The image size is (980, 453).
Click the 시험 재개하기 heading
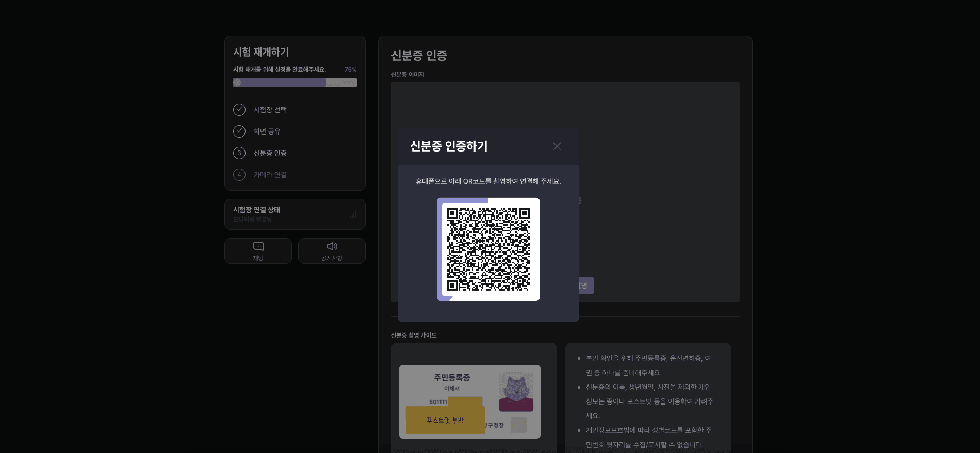click(261, 52)
